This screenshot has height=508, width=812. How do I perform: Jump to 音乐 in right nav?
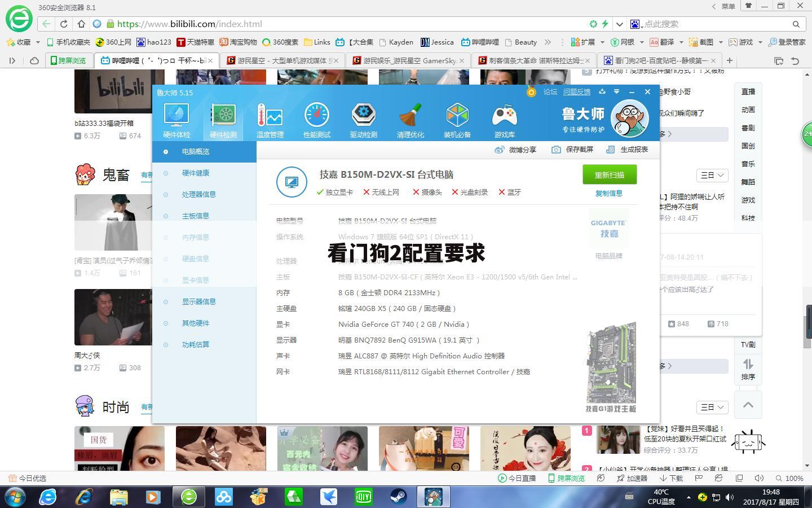click(748, 164)
